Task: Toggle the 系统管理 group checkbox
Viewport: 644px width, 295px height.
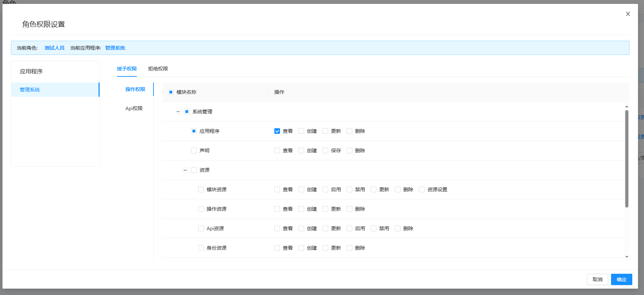Action: coord(187,112)
